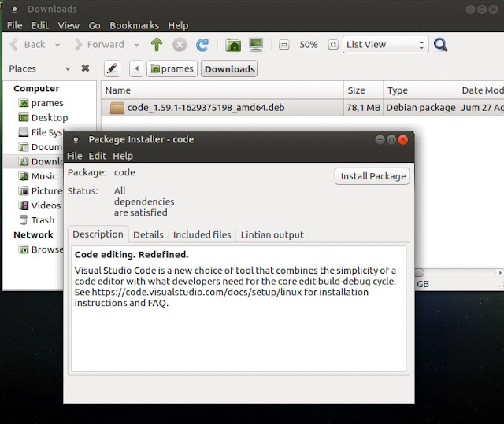Sort files by Name column header

click(x=222, y=90)
